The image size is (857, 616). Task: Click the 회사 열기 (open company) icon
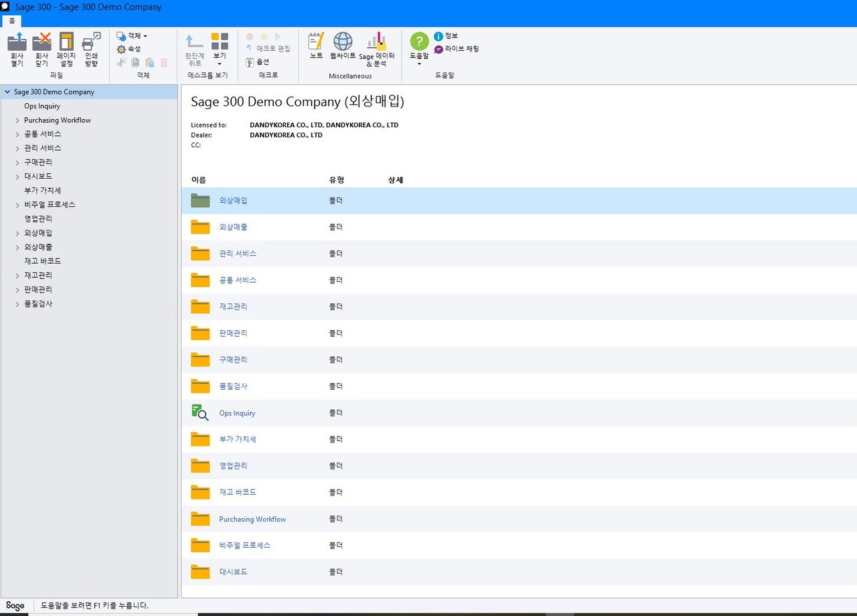pos(17,43)
